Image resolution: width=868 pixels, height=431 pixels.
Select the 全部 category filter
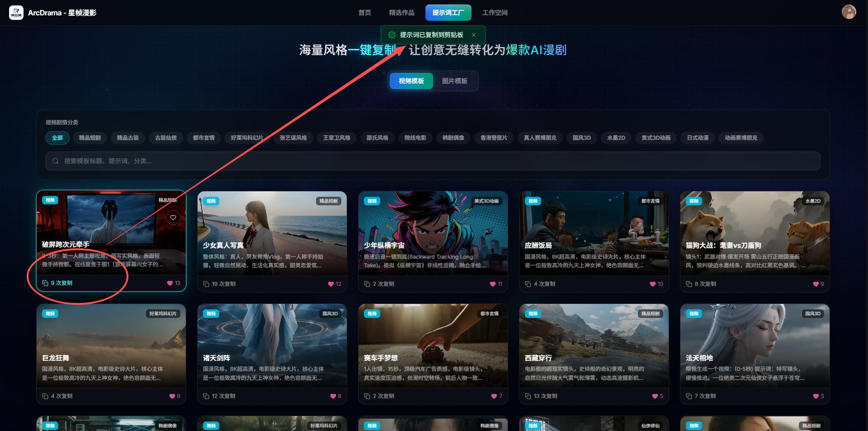pos(57,138)
